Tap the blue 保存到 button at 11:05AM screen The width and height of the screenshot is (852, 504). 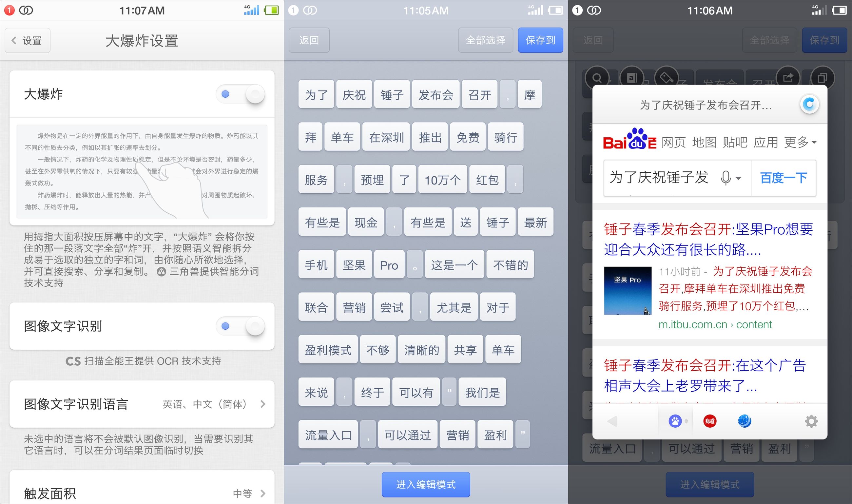point(540,40)
